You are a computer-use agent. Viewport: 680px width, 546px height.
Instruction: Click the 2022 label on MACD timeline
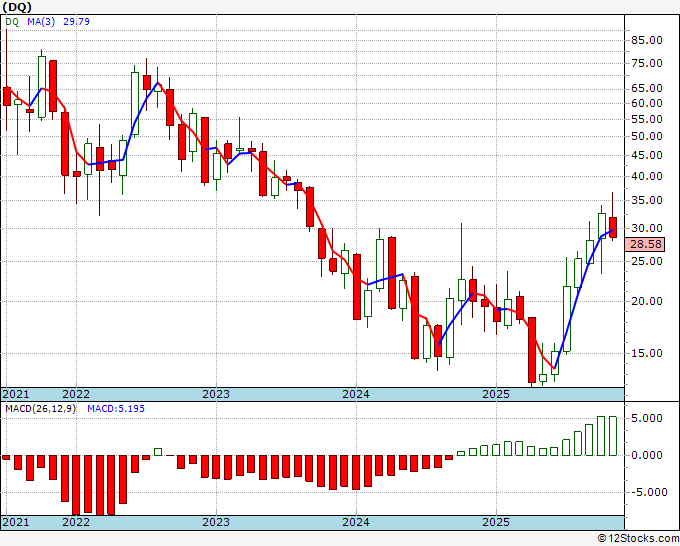click(76, 522)
